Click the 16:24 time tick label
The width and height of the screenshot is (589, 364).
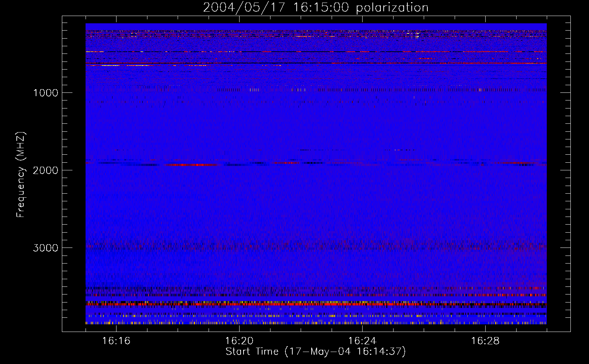coord(362,341)
